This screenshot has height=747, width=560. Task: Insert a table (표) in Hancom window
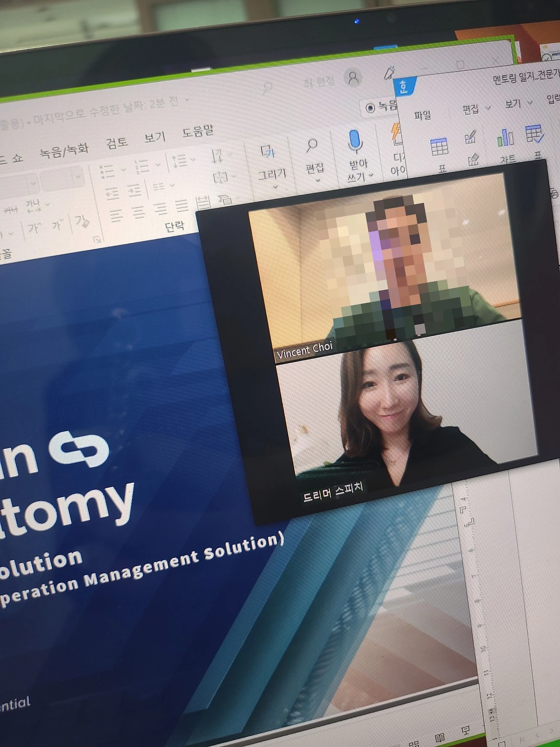[x=440, y=154]
